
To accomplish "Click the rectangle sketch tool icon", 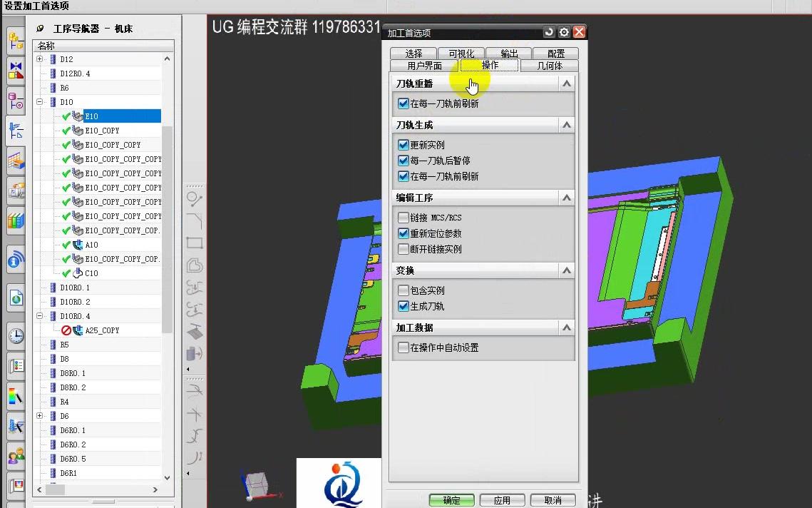I will pos(192,242).
